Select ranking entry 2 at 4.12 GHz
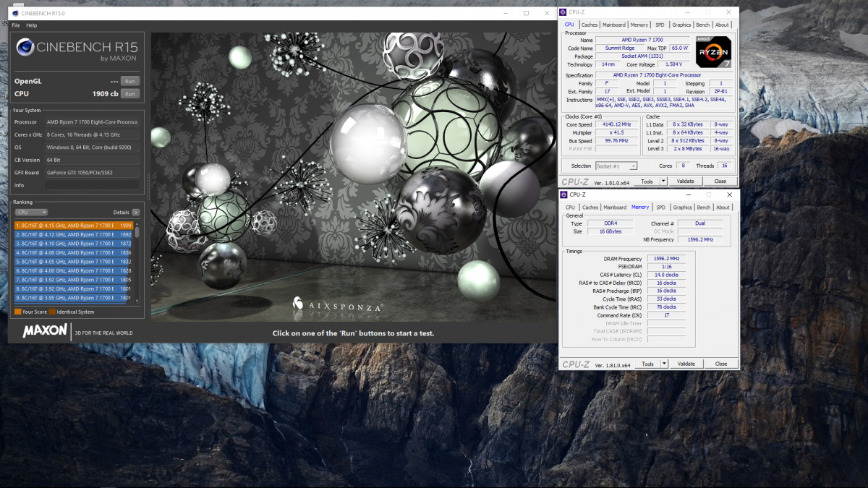 pyautogui.click(x=74, y=234)
